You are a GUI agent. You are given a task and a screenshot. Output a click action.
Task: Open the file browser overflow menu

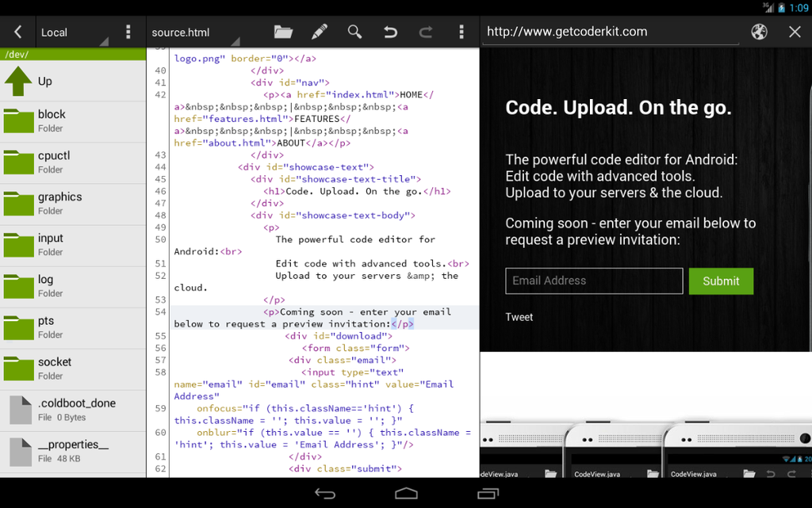[128, 32]
